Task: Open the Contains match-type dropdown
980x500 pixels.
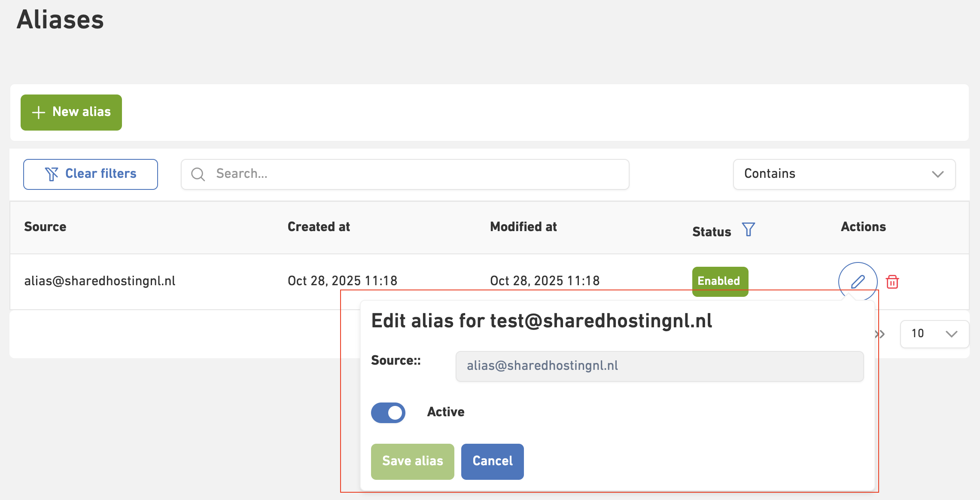Action: click(x=844, y=174)
